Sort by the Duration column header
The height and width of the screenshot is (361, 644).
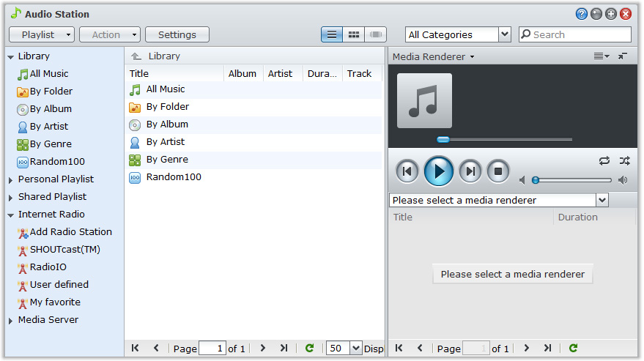(x=322, y=73)
